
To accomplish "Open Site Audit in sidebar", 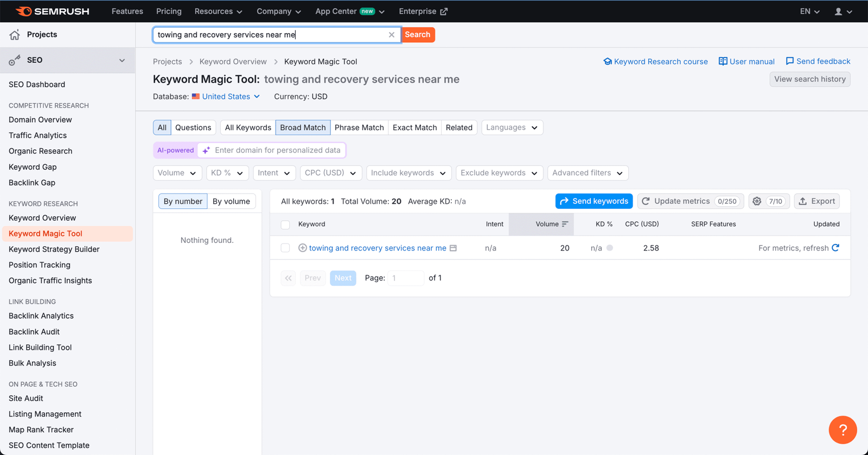I will coord(25,398).
